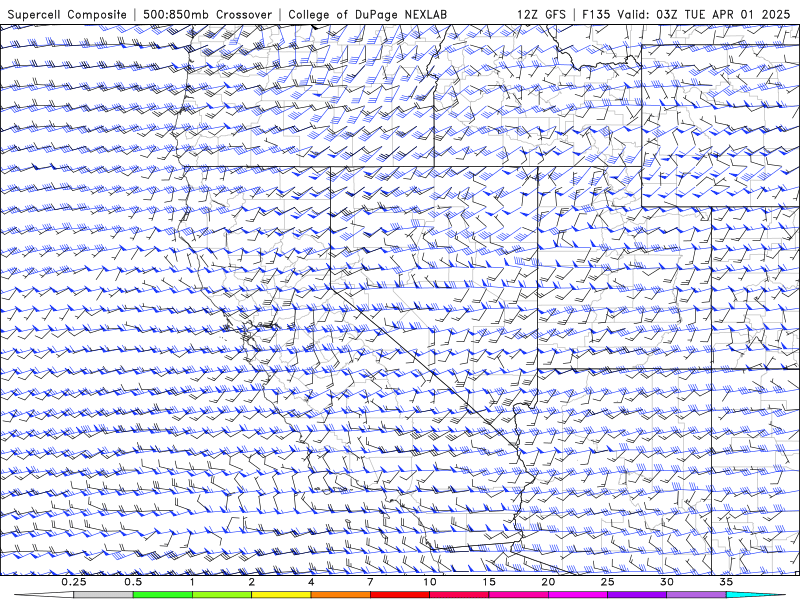Image resolution: width=800 pixels, height=600 pixels.
Task: Click the '30' legend value
Action: pyautogui.click(x=666, y=582)
